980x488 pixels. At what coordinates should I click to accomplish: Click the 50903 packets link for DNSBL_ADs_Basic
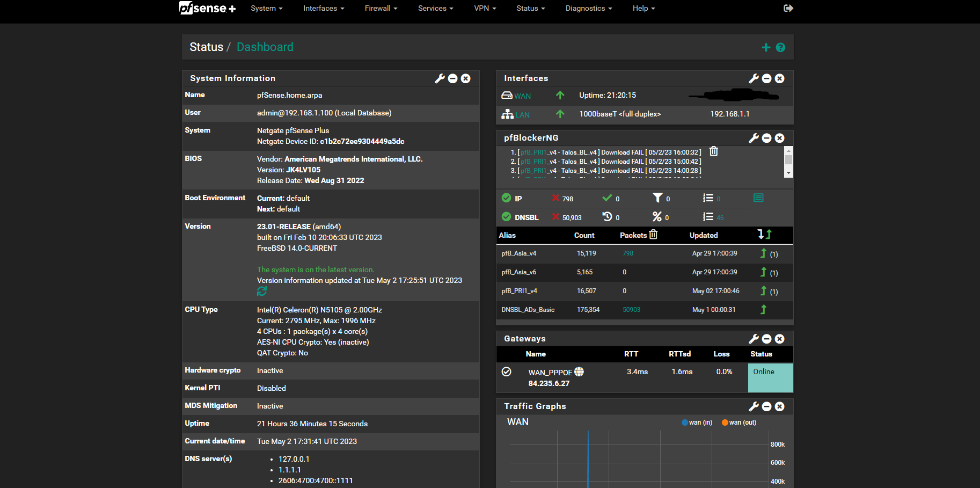coord(632,310)
